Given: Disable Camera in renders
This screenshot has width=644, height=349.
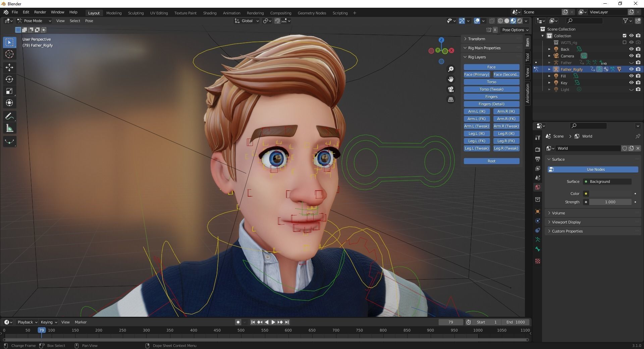Looking at the screenshot, I should pyautogui.click(x=638, y=56).
